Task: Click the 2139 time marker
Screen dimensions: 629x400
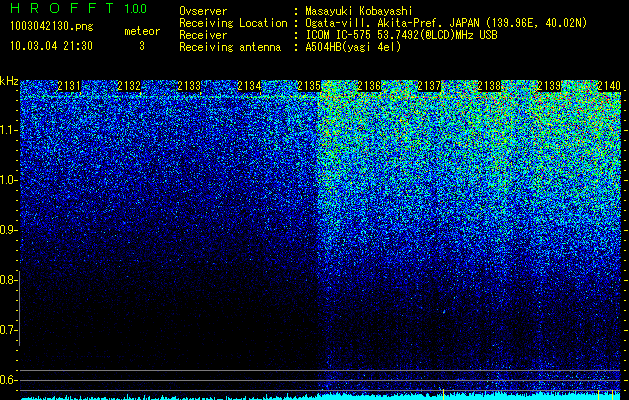Action: coord(549,86)
